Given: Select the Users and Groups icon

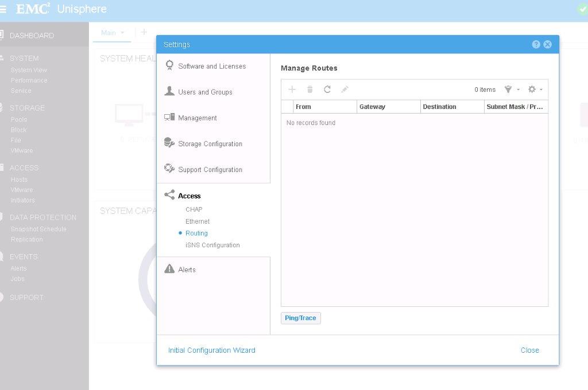Looking at the screenshot, I should [169, 91].
